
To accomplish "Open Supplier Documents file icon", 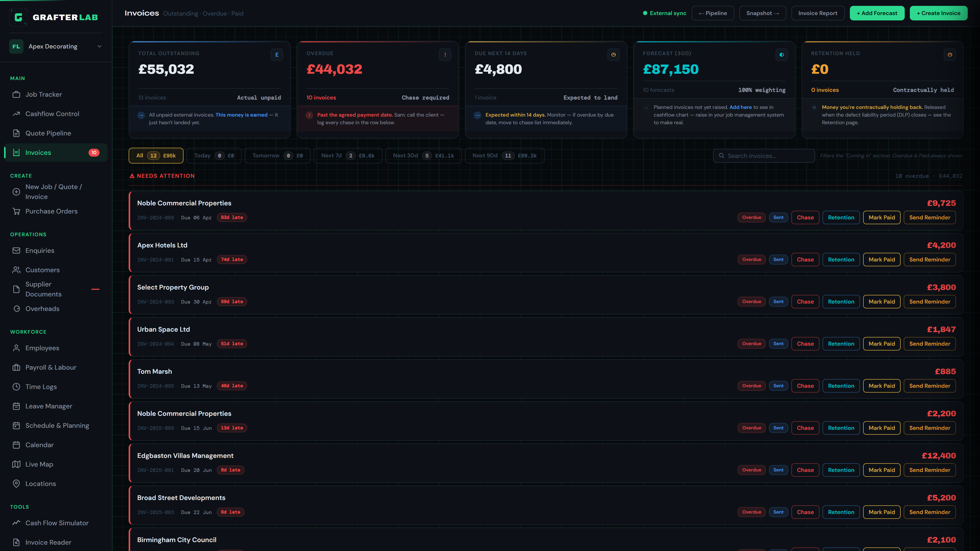I will 16,289.
